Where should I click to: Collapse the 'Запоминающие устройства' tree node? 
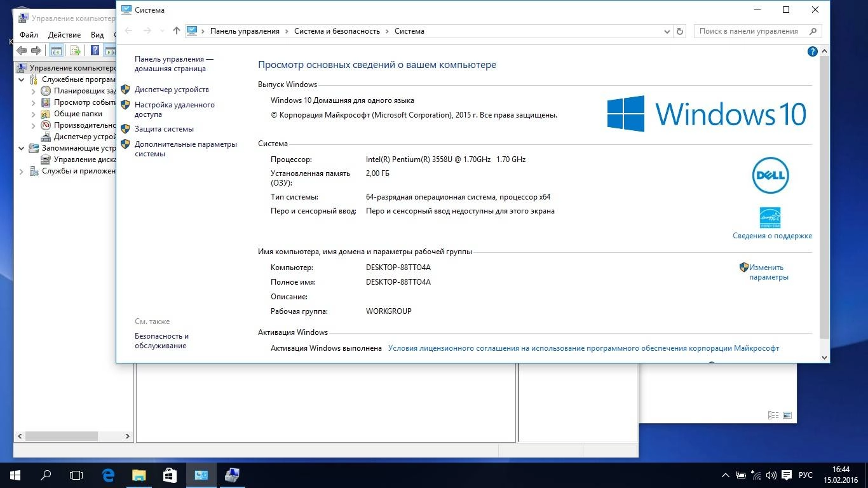[22, 148]
